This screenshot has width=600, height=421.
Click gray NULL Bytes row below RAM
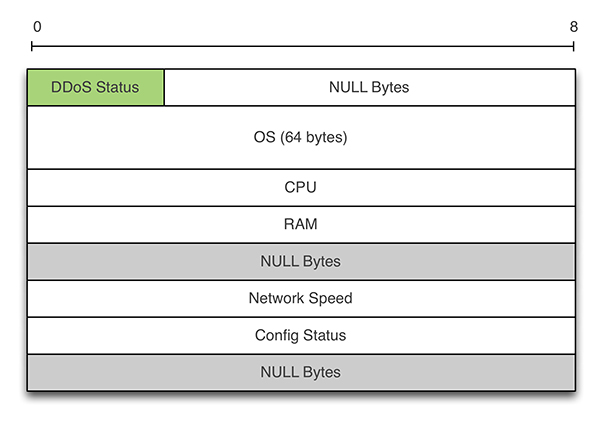click(301, 261)
